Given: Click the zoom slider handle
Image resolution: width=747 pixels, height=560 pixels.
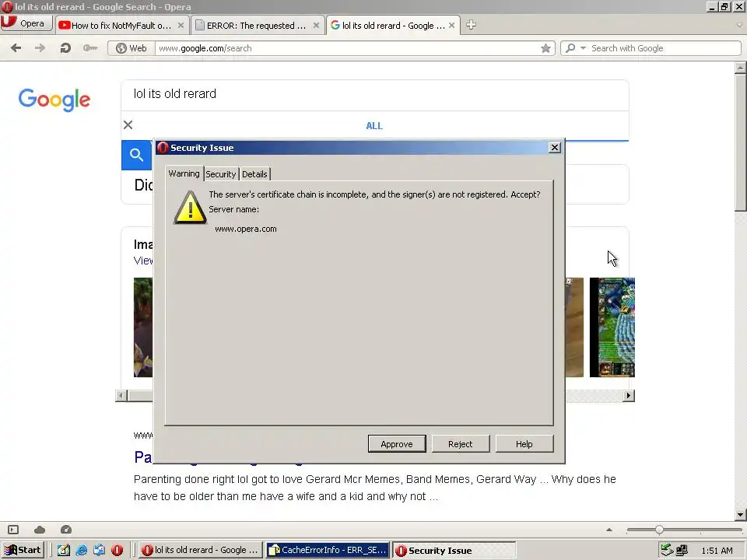Looking at the screenshot, I should 659,530.
